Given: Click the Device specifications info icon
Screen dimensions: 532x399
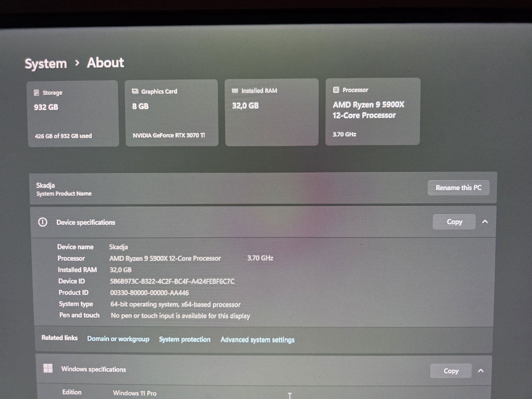Looking at the screenshot, I should [43, 222].
